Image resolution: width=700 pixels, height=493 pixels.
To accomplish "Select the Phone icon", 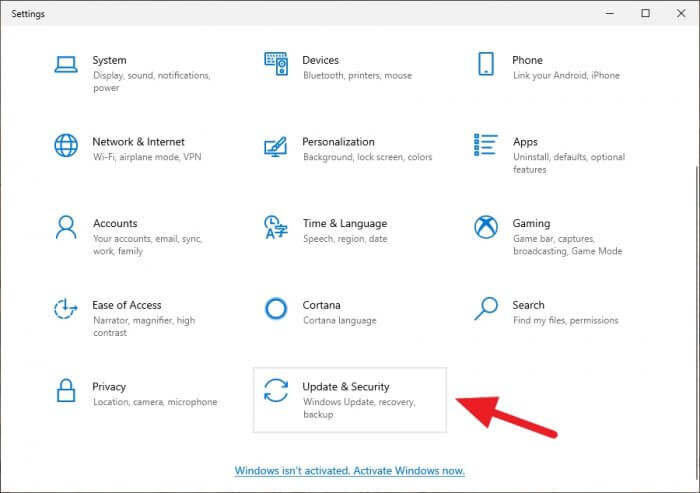I will point(486,64).
